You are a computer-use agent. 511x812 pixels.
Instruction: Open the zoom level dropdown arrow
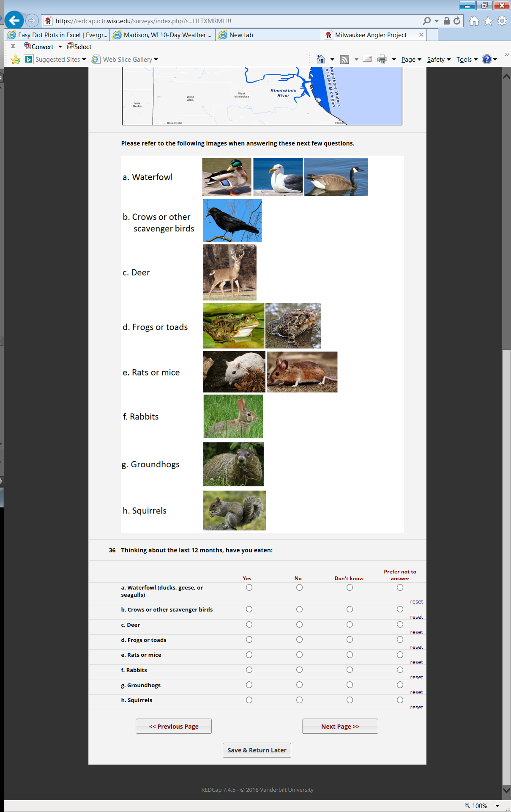coord(497,806)
